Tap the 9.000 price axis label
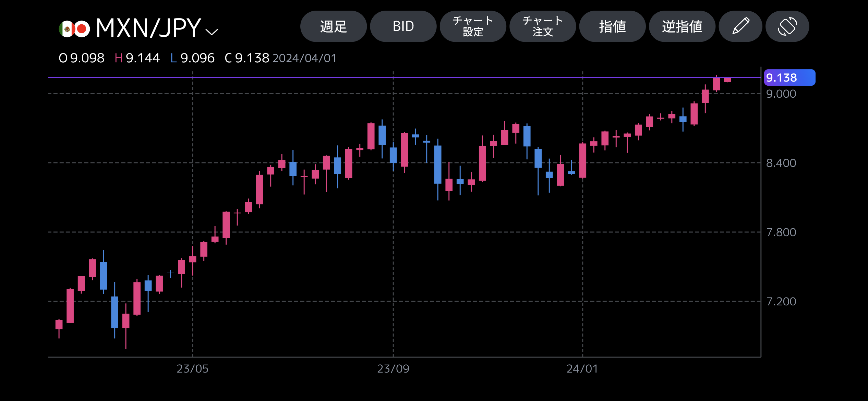The width and height of the screenshot is (868, 401). [781, 94]
